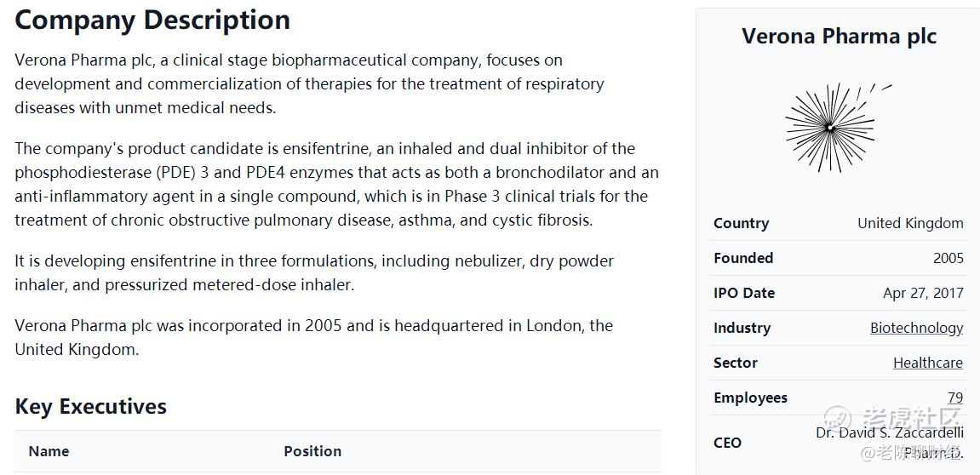This screenshot has width=980, height=475.
Task: Click the Sector row label
Action: coord(736,363)
